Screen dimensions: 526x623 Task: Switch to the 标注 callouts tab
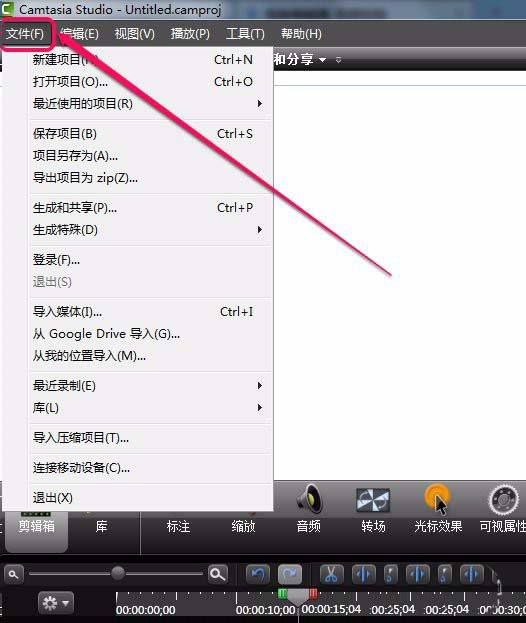pyautogui.click(x=178, y=526)
